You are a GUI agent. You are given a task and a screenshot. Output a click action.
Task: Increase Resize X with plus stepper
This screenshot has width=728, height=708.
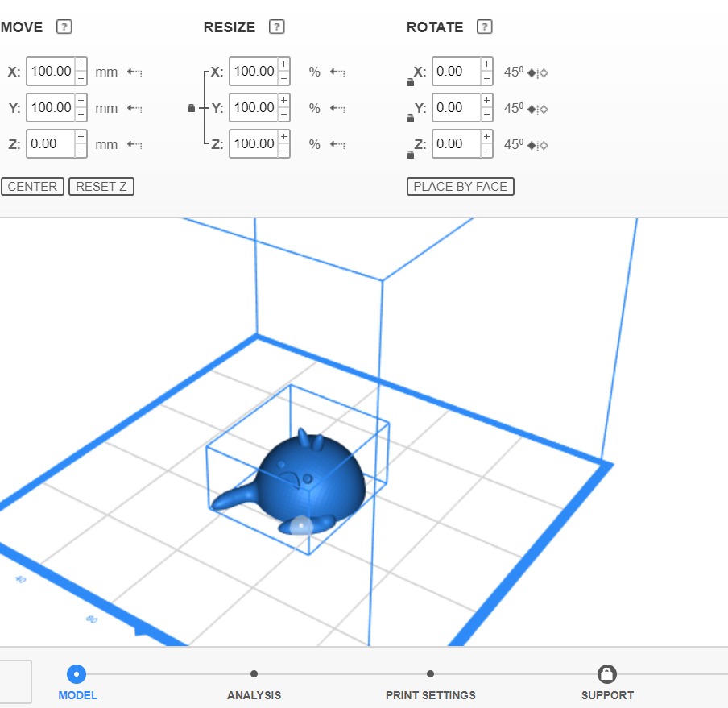(283, 64)
